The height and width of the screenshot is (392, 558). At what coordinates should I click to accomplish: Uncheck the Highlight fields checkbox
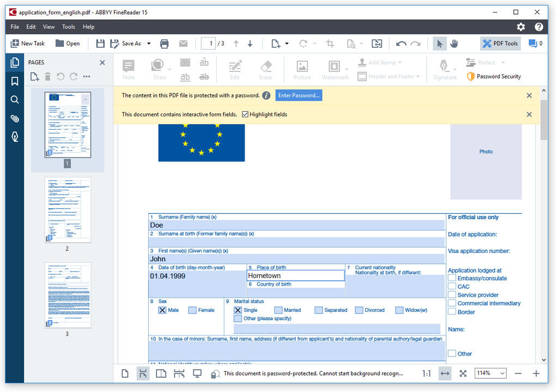point(245,114)
